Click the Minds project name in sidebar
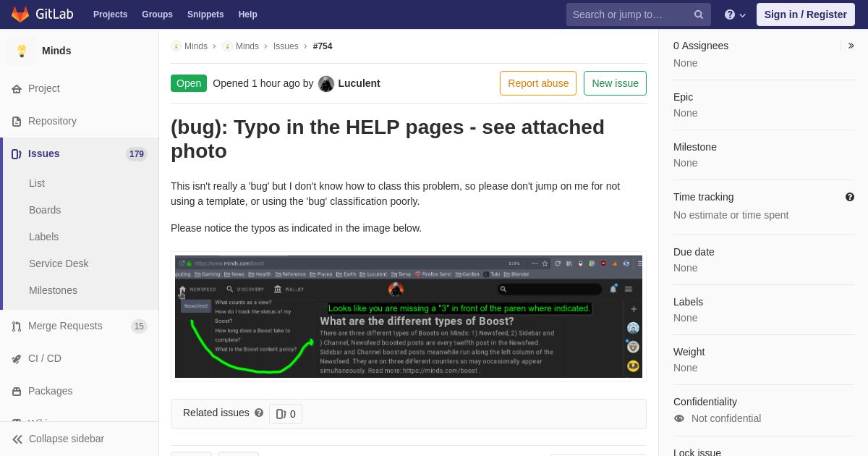Image resolution: width=868 pixels, height=456 pixels. coord(56,51)
